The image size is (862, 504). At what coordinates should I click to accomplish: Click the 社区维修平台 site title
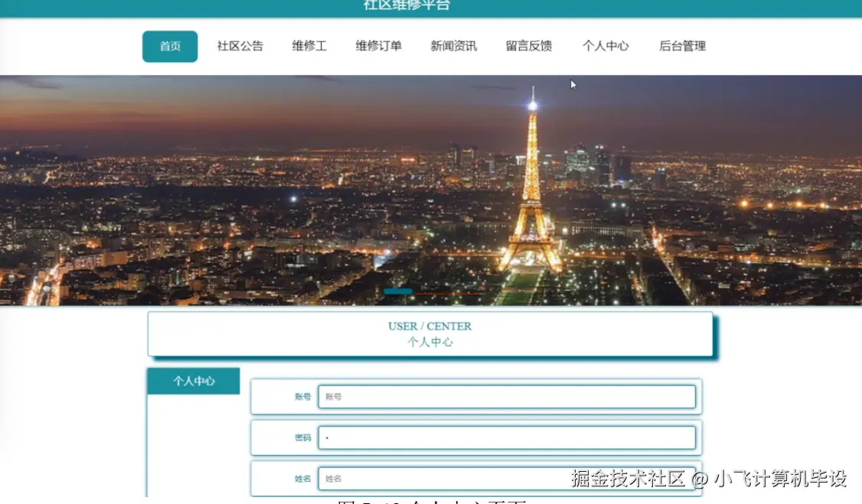(x=407, y=5)
